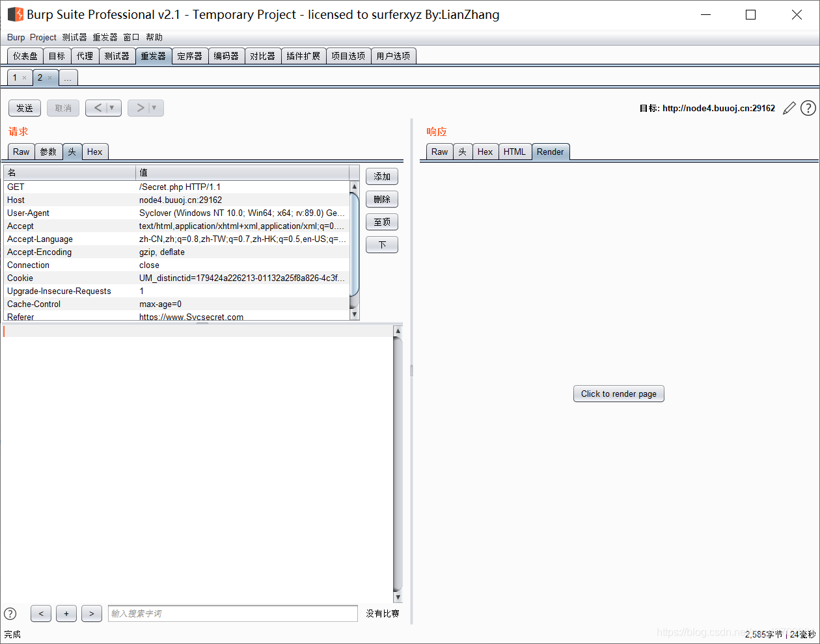Select the Referer header row
This screenshot has width=820, height=644.
(176, 316)
